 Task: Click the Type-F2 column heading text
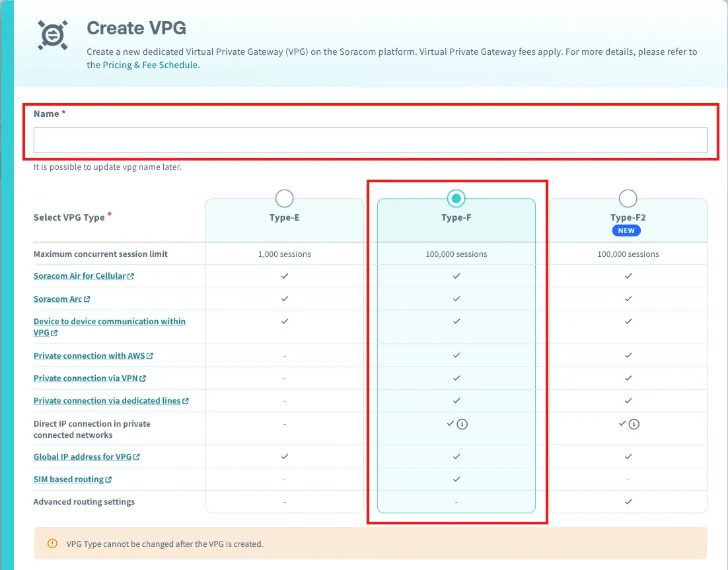click(628, 218)
